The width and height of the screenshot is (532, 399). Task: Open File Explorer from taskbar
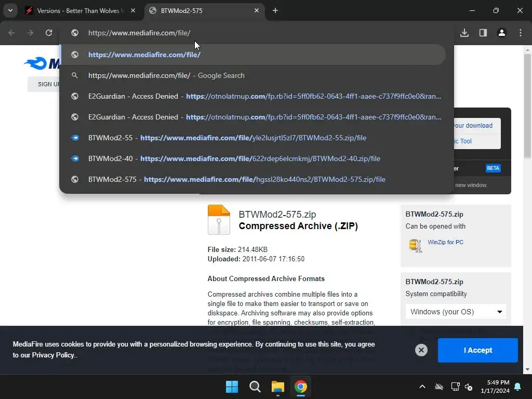click(x=278, y=387)
